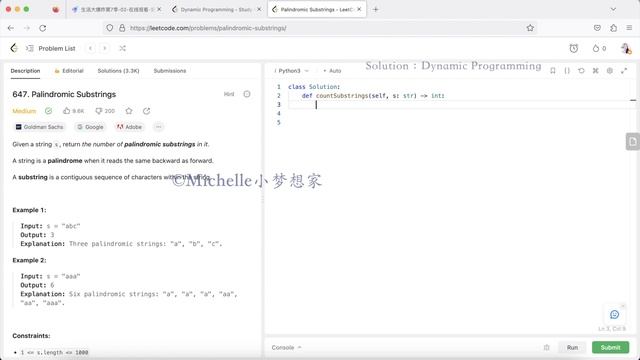This screenshot has height=360, width=640.
Task: Save to Pocket icon
Action: click(x=597, y=28)
